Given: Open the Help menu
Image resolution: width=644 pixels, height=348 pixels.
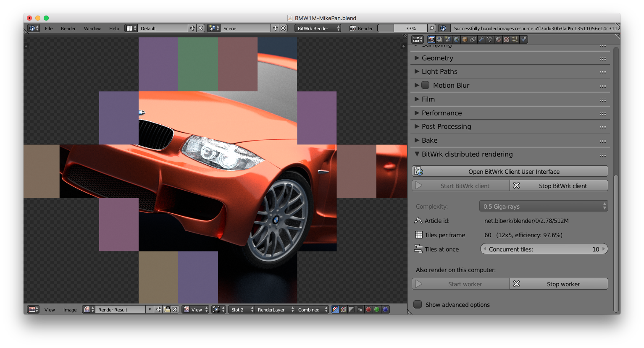Looking at the screenshot, I should point(114,29).
